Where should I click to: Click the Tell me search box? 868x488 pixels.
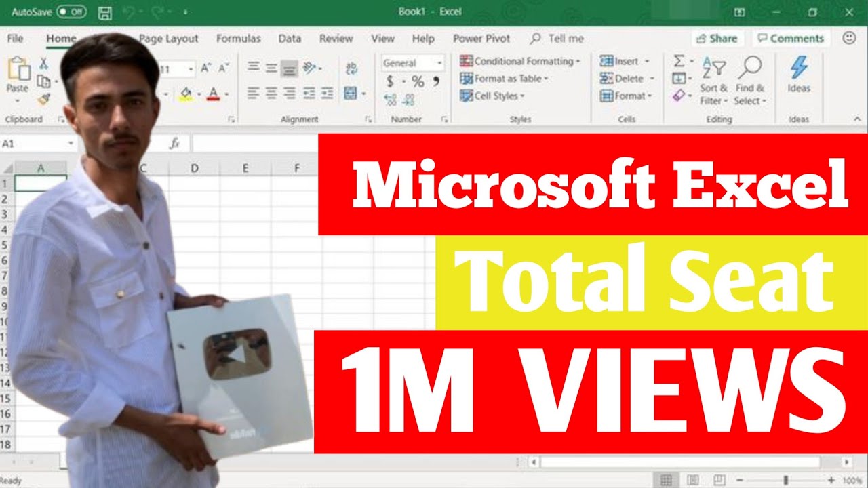coord(557,39)
